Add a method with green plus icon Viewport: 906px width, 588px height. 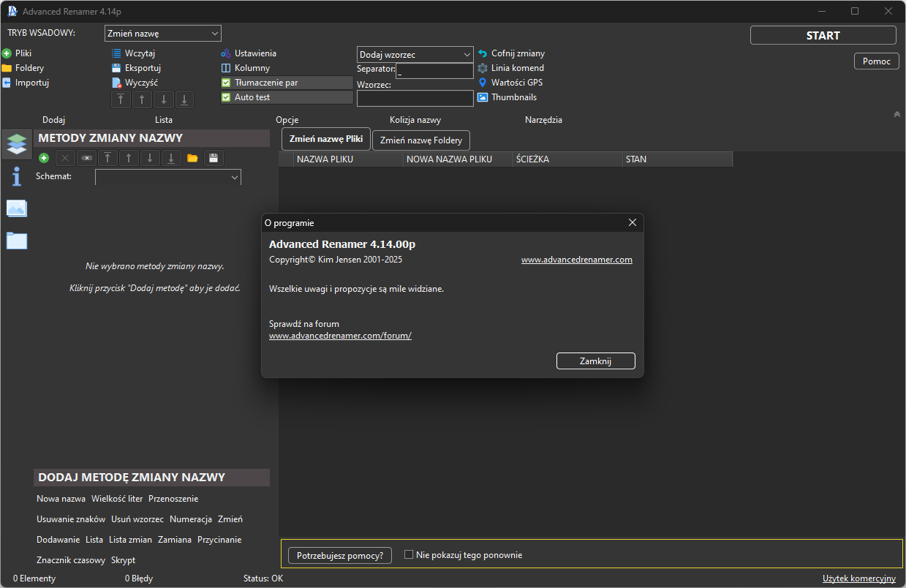coord(44,158)
